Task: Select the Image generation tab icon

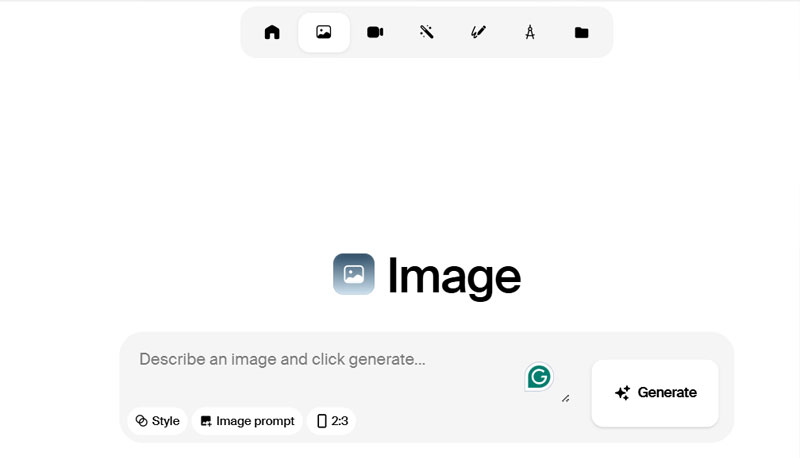Action: (324, 32)
